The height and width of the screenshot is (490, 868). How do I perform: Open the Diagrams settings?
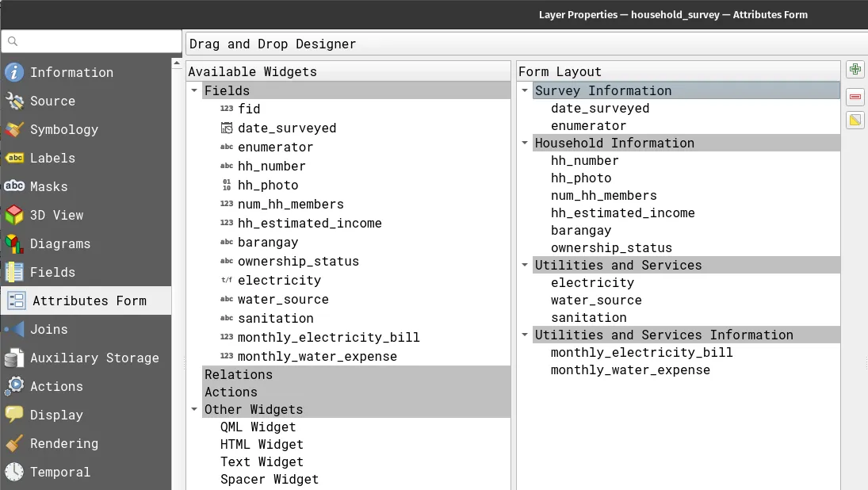coord(59,243)
